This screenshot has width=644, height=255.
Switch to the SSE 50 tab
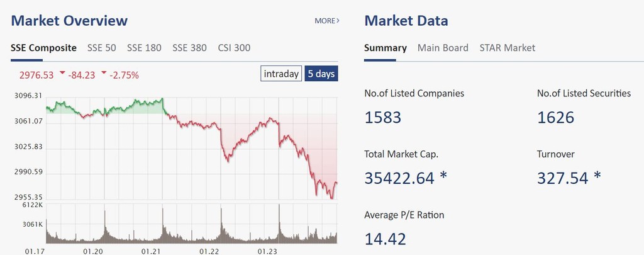tap(102, 48)
